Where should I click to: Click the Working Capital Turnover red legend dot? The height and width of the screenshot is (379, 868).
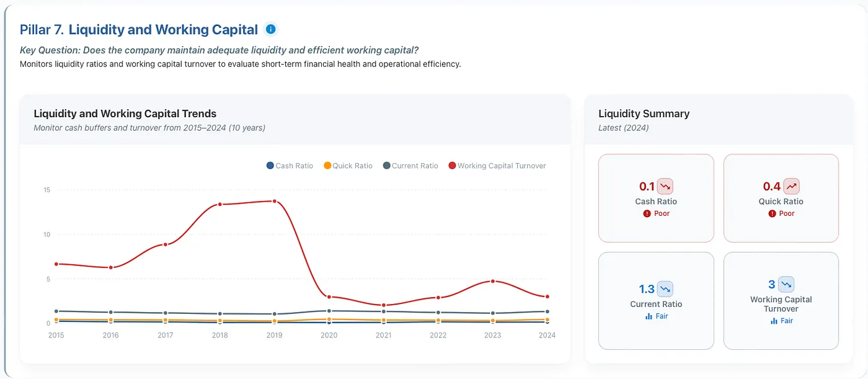(x=452, y=166)
